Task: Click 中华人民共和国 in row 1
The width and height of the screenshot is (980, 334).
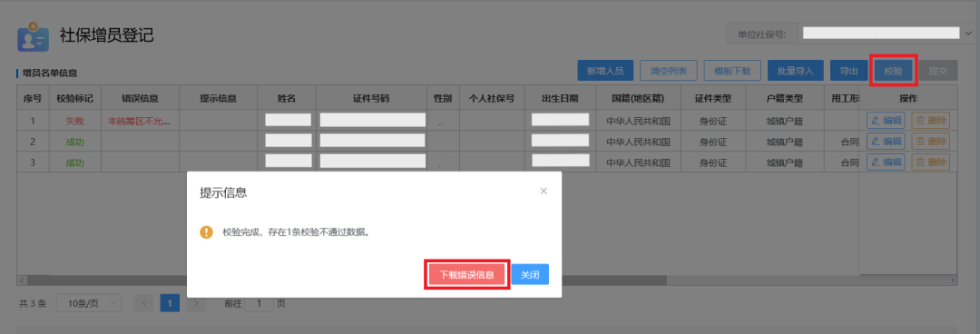Action: click(x=638, y=122)
